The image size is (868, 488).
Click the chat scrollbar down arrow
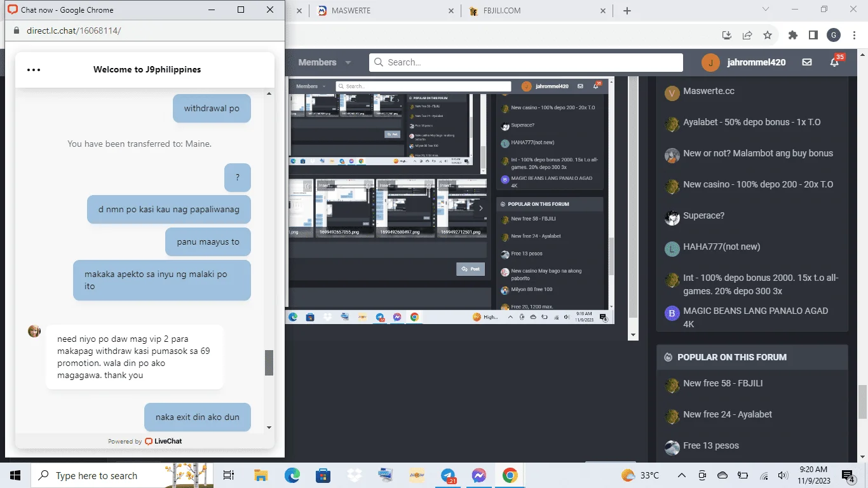269,428
